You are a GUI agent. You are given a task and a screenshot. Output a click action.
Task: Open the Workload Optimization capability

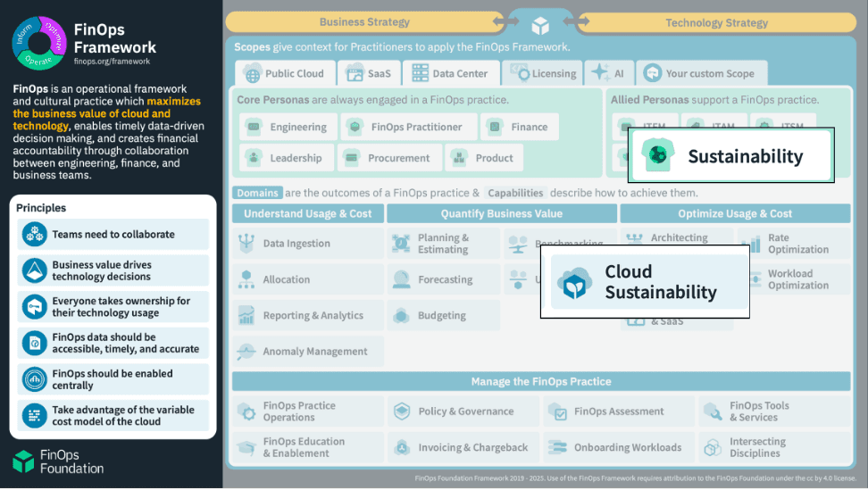(799, 279)
